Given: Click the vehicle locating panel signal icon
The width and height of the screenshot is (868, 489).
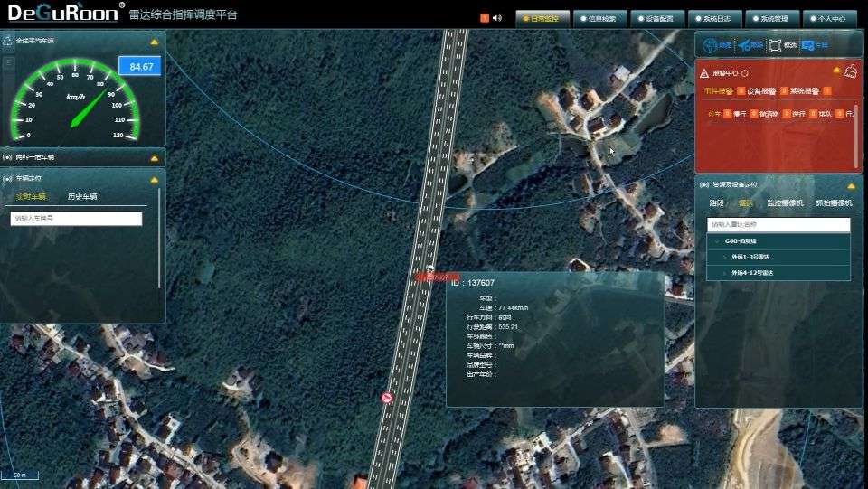Looking at the screenshot, I should (7, 179).
